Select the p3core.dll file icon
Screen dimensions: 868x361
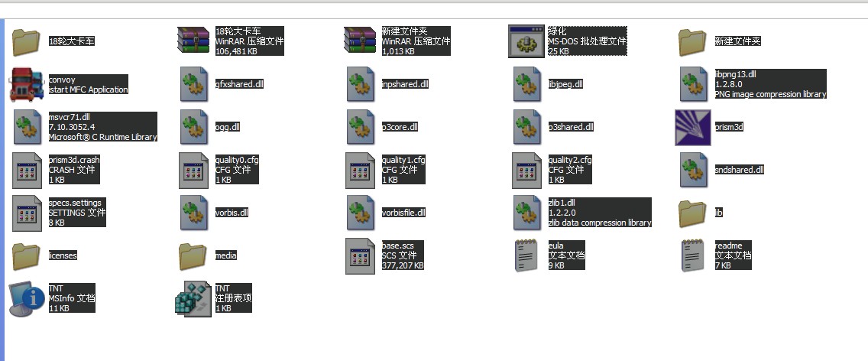[361, 127]
